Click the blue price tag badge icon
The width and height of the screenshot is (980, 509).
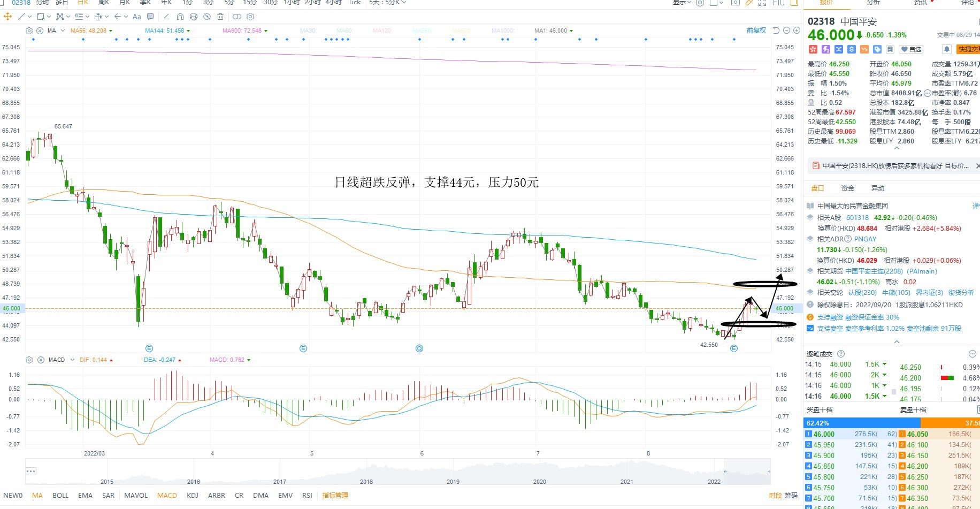(x=877, y=49)
